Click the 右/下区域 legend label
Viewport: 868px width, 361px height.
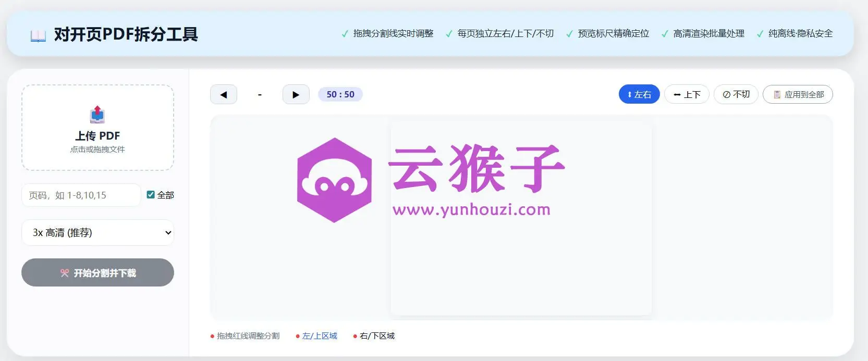pos(377,336)
